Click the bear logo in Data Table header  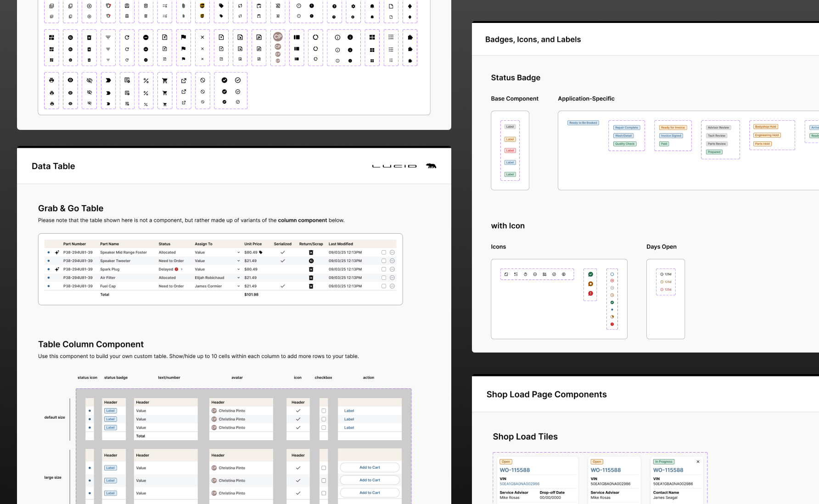[431, 166]
